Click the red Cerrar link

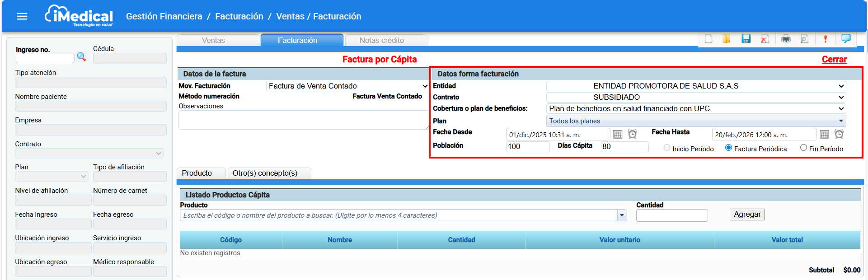[x=834, y=60]
